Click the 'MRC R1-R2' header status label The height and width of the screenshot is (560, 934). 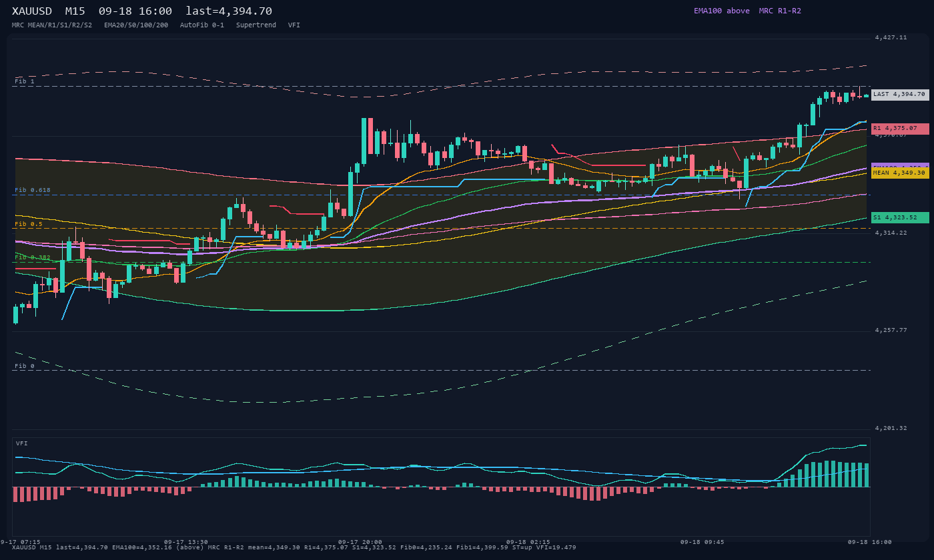point(780,11)
